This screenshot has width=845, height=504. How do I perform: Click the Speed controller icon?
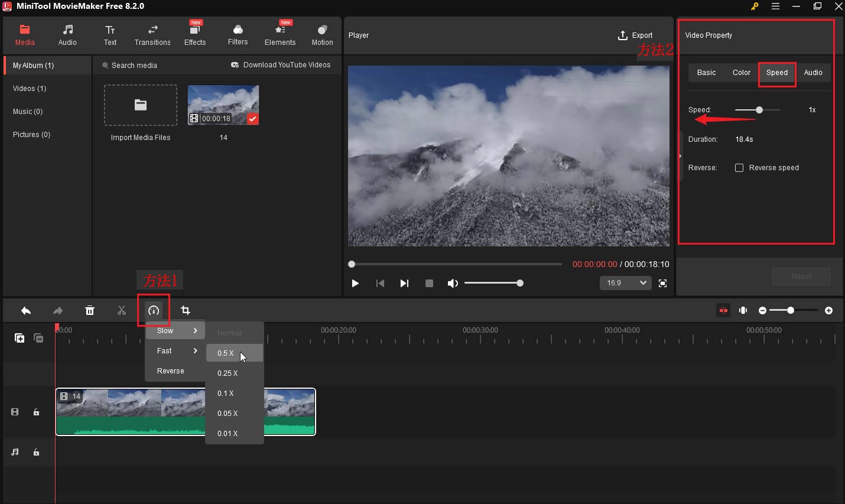click(x=154, y=310)
